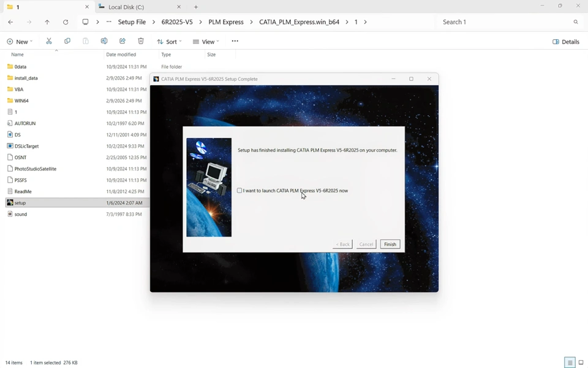Viewport: 588px width, 368px height.
Task: Toggle the Details pane button
Action: point(566,42)
